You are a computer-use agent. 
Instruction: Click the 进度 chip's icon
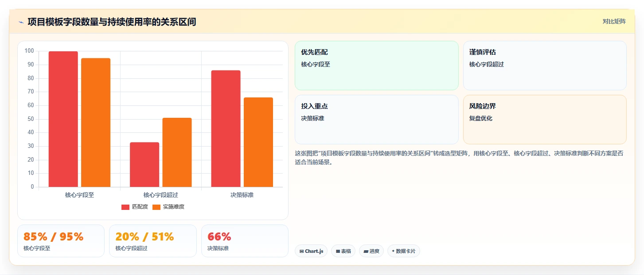coord(366,251)
